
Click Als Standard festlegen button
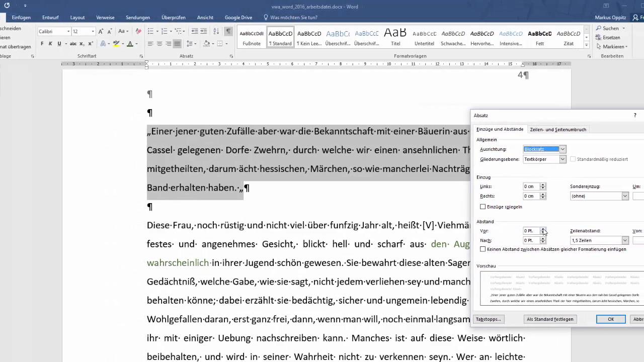550,319
